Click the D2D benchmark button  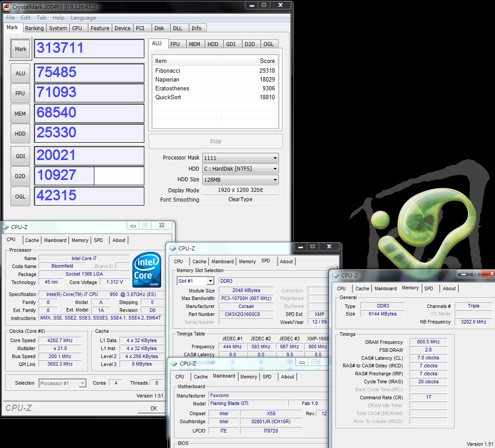coord(20,176)
